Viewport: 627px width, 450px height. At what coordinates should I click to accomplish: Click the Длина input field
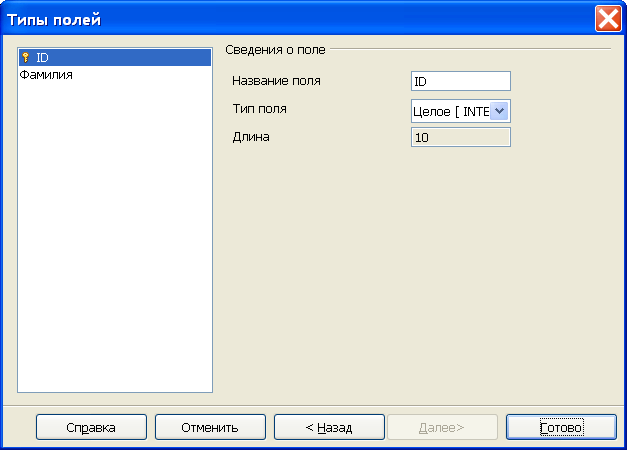[x=461, y=137]
